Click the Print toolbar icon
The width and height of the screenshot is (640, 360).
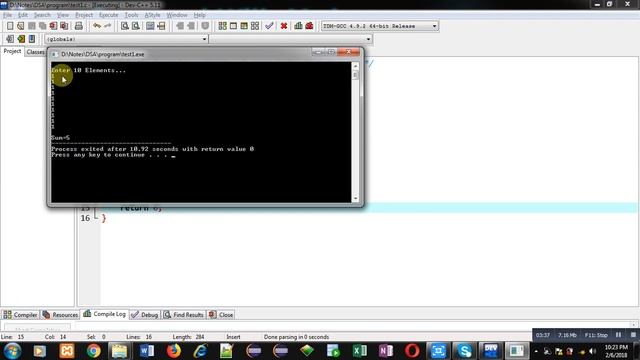click(x=79, y=26)
